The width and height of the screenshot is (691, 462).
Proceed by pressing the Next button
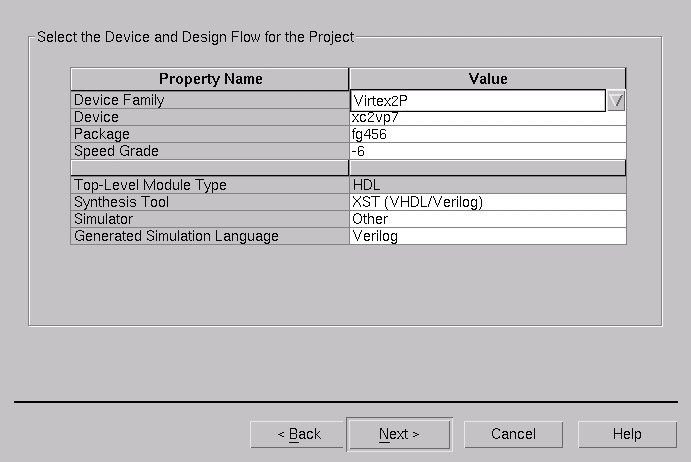[x=399, y=434]
